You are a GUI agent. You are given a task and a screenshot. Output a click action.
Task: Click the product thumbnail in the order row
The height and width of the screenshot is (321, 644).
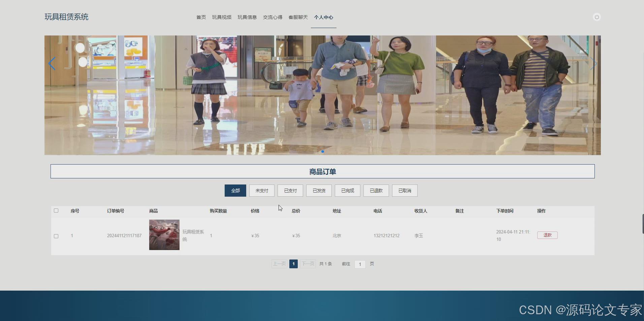[164, 235]
